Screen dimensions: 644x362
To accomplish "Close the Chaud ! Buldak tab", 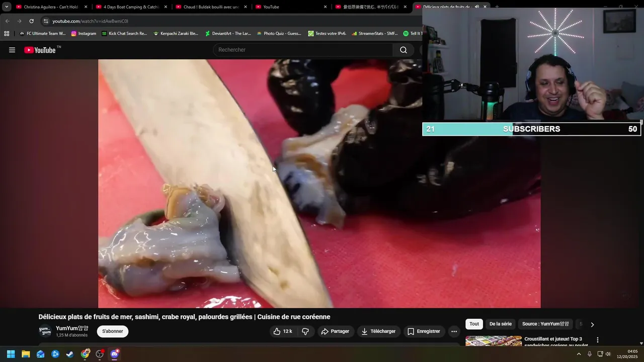I will (x=246, y=7).
